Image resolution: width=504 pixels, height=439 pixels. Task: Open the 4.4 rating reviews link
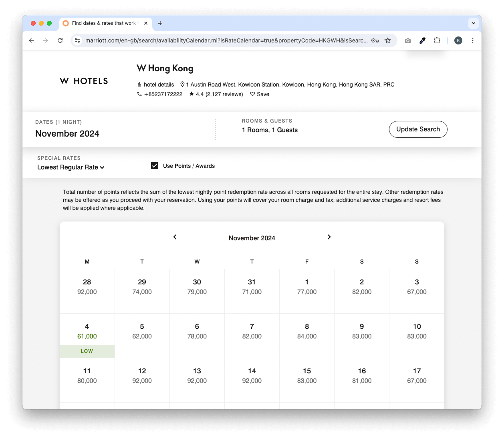216,94
